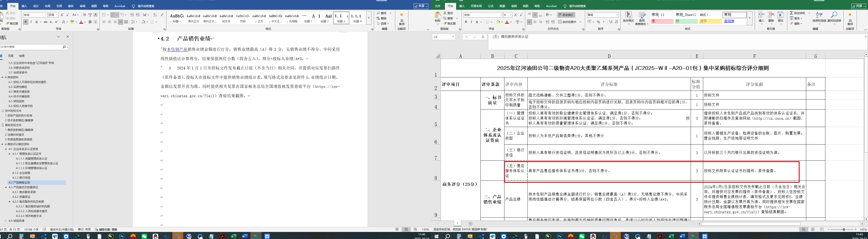Image resolution: width=868 pixels, height=239 pixels.
Task: Toggle justify alignment in Word
Action: click(120, 22)
